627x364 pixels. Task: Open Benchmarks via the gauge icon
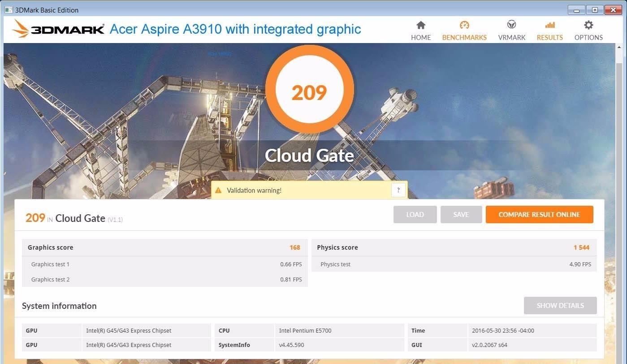[464, 25]
